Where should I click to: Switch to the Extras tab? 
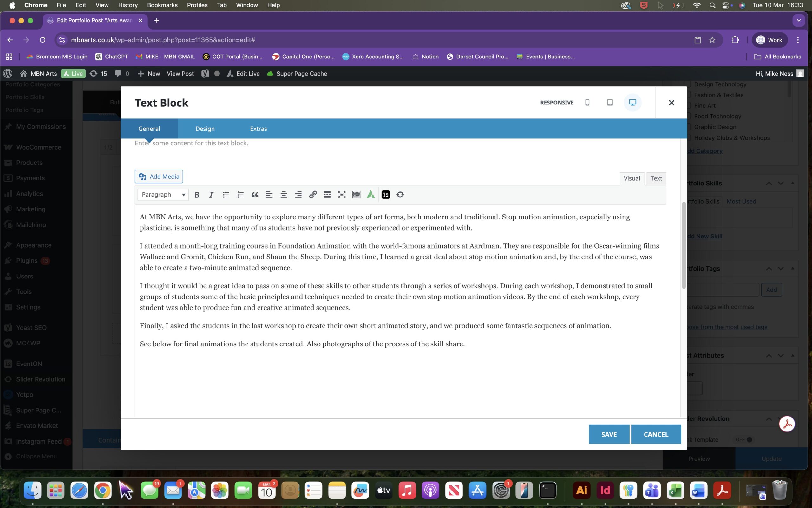coord(259,129)
